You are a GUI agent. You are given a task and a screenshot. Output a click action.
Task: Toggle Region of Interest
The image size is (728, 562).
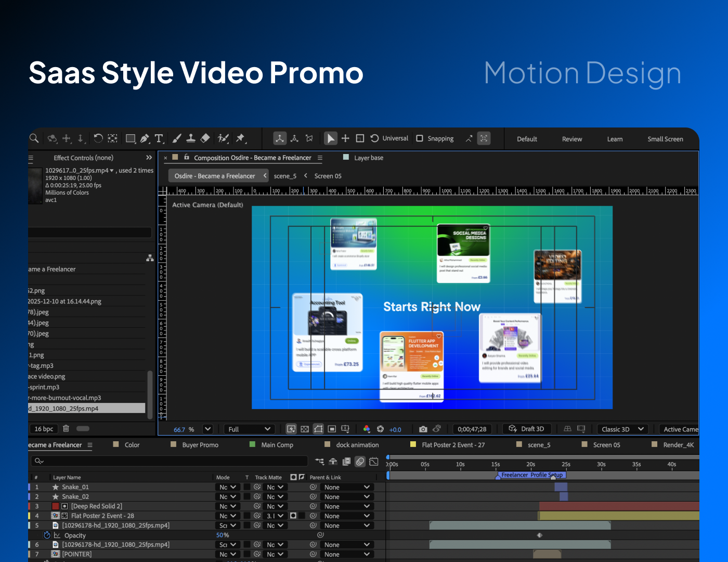(332, 429)
